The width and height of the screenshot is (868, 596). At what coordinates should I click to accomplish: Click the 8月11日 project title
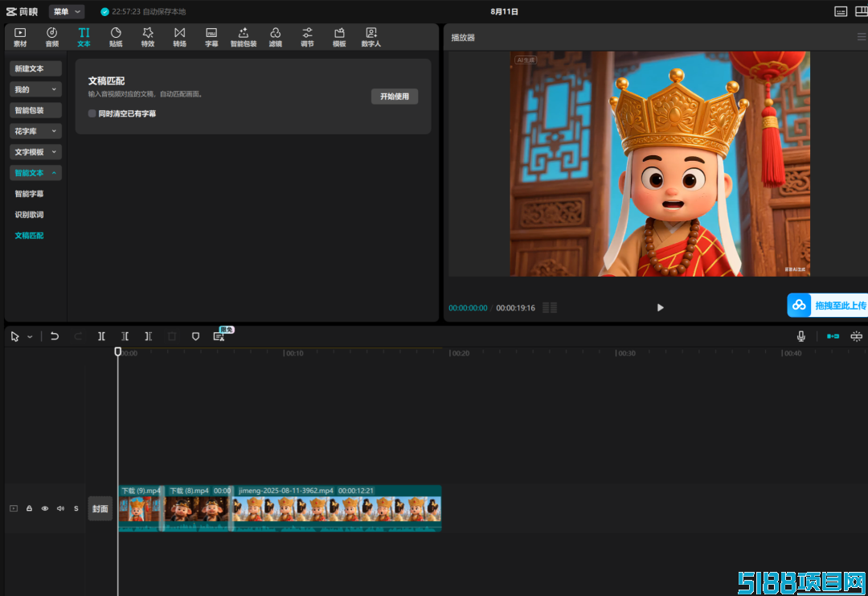click(504, 11)
